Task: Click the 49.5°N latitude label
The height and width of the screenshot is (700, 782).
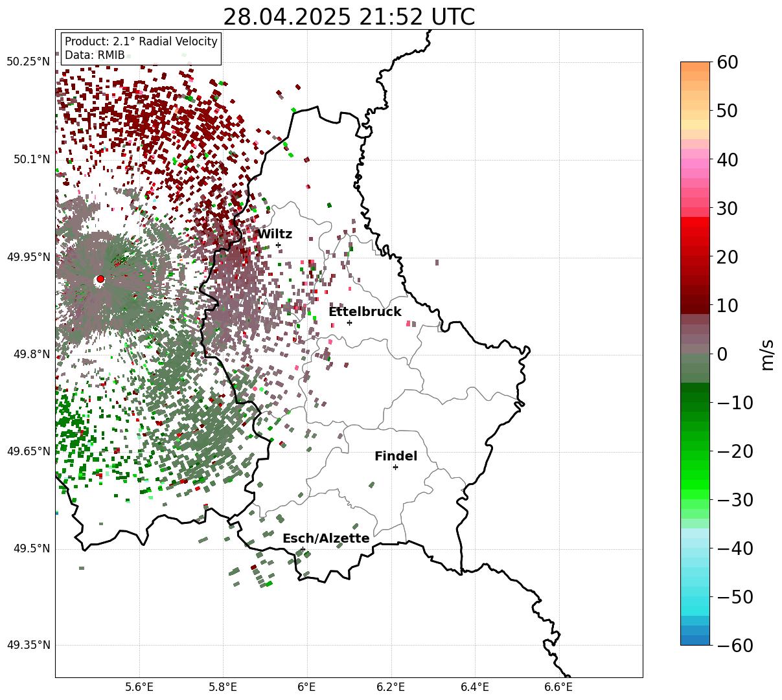Action: click(31, 548)
